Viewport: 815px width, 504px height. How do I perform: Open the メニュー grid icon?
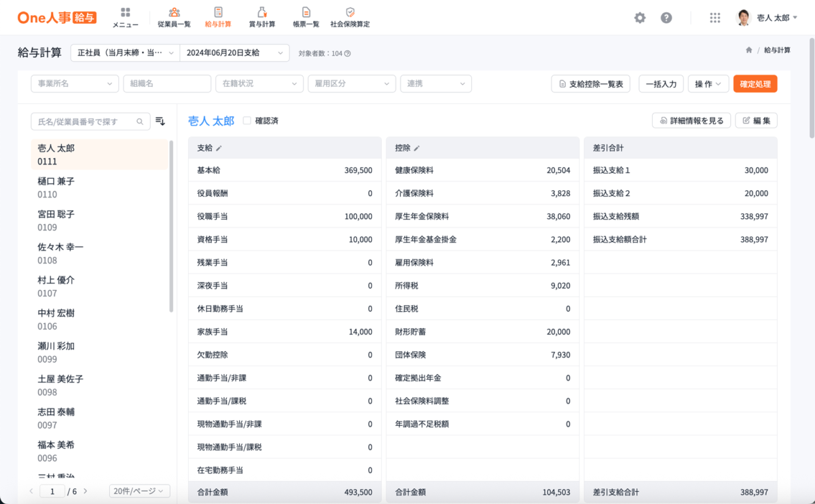point(125,12)
